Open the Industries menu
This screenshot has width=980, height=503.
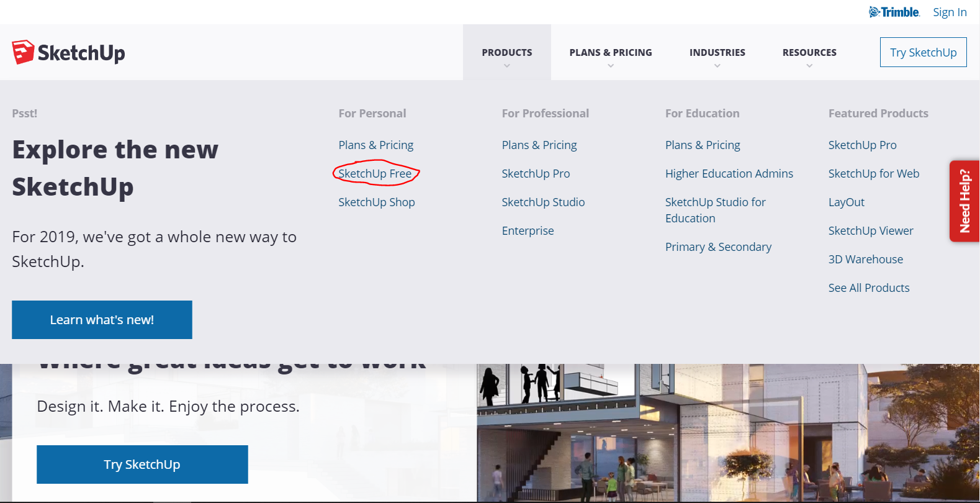(x=717, y=52)
